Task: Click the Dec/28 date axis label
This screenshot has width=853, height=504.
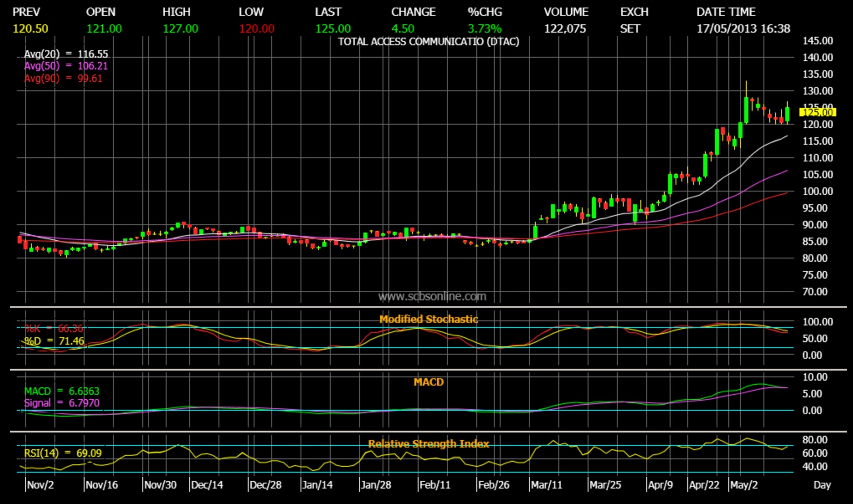Action: click(x=265, y=485)
